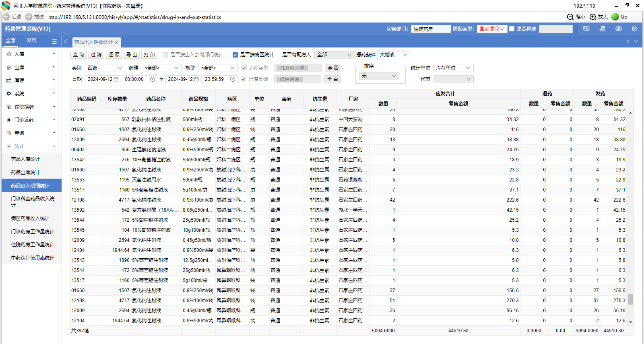Enable the 是否异地 checkbox
644x344 pixels.
[x=512, y=29]
